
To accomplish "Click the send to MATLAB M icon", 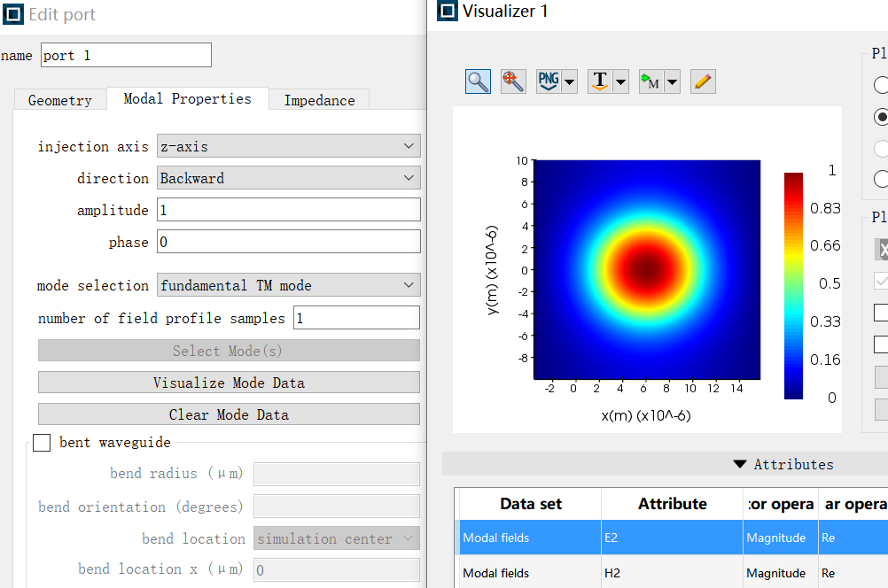I will coord(651,81).
